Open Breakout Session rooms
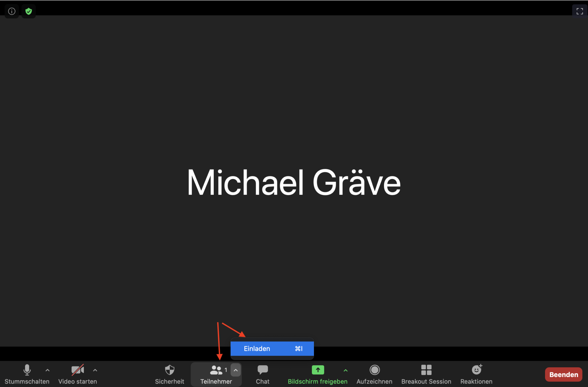The width and height of the screenshot is (588, 387). click(426, 374)
